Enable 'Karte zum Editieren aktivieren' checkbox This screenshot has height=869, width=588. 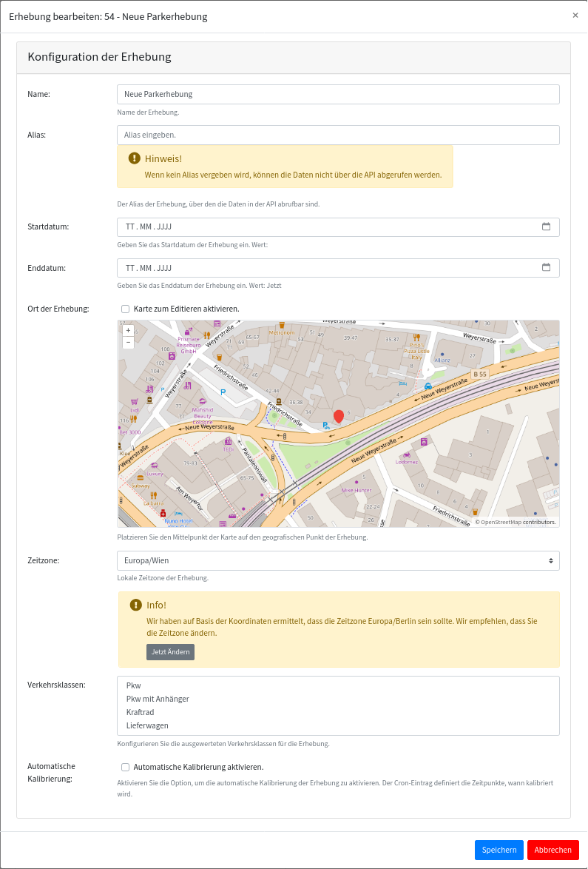125,309
